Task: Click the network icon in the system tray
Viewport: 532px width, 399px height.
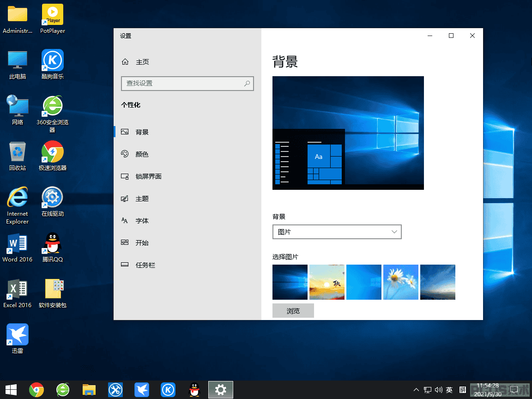Action: [428, 390]
